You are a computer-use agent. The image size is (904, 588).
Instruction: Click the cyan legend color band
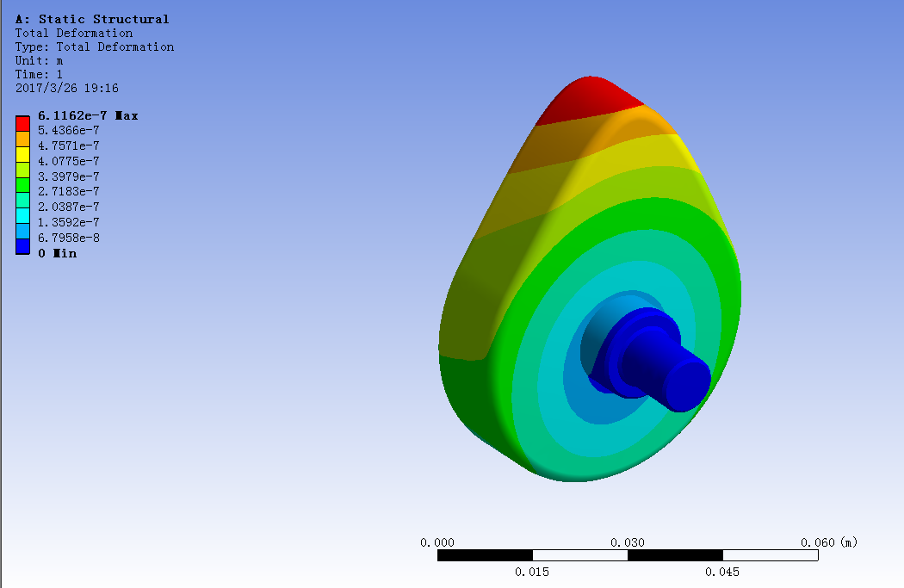(22, 215)
